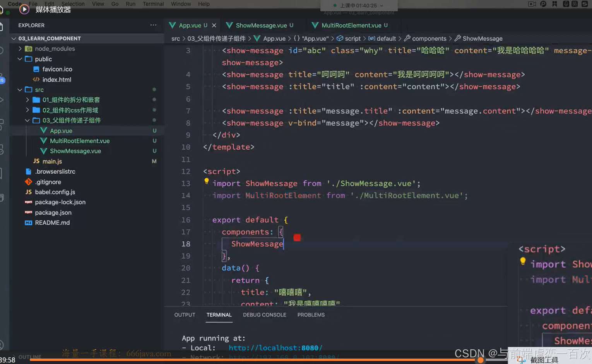The height and width of the screenshot is (364, 592).
Task: Open ShowMessage.vue from the file tree
Action: 75,151
